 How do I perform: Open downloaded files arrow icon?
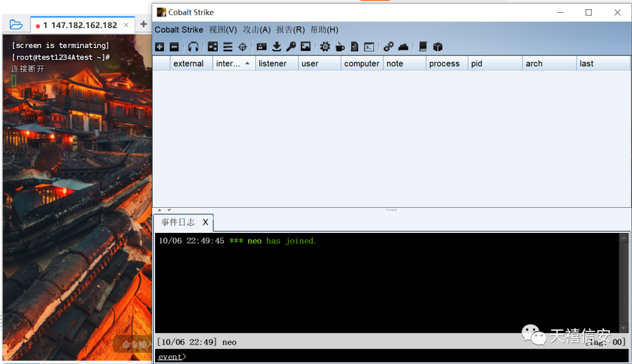pyautogui.click(x=276, y=47)
